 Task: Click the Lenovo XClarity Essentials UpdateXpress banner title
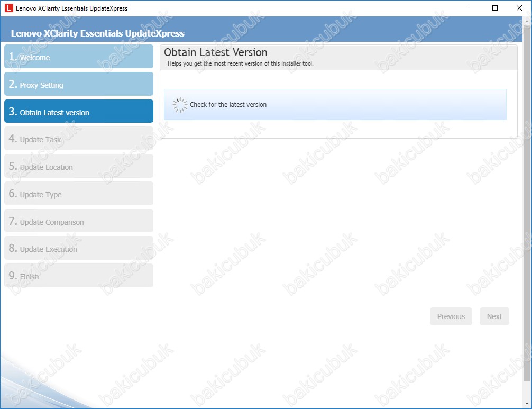tap(98, 33)
